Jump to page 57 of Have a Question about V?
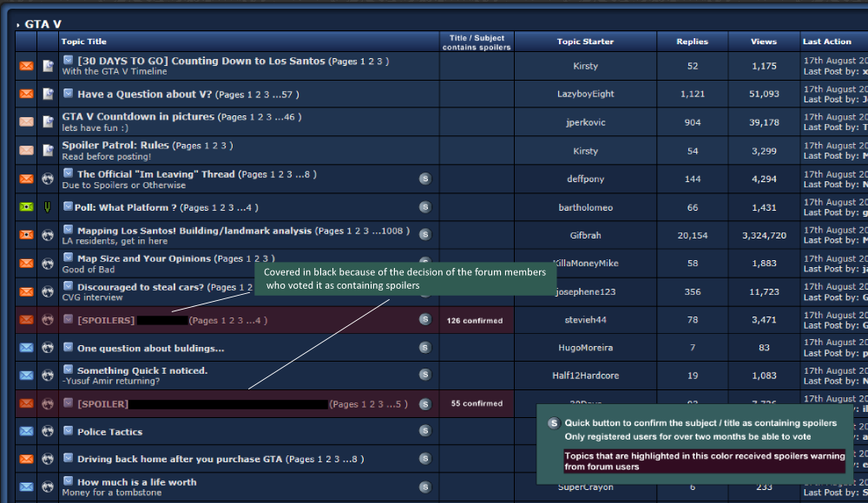This screenshot has height=503, width=868. point(286,95)
